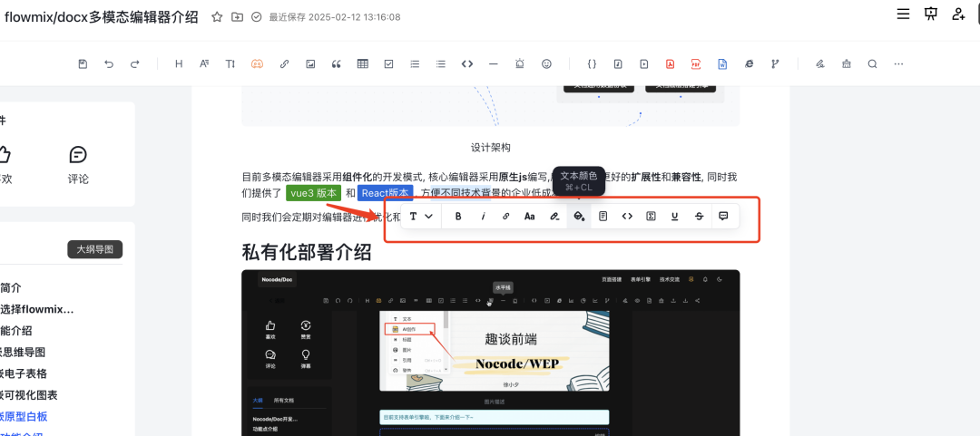Insert an image from the top toolbar
980x436 pixels.
[310, 63]
